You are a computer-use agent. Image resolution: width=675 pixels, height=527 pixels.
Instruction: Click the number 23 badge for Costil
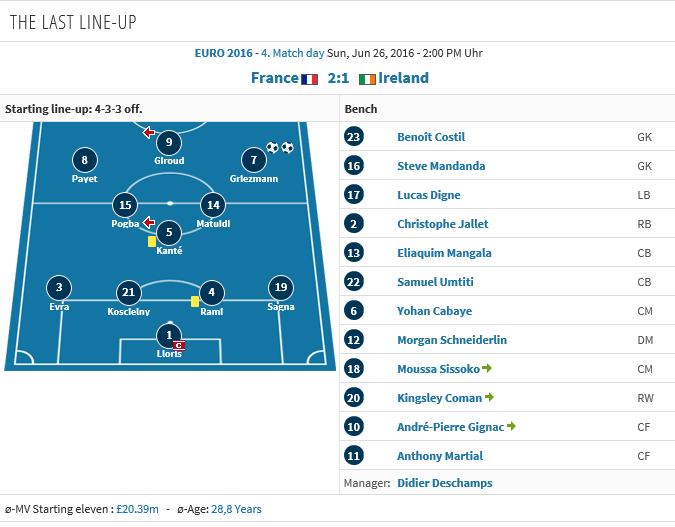[354, 136]
